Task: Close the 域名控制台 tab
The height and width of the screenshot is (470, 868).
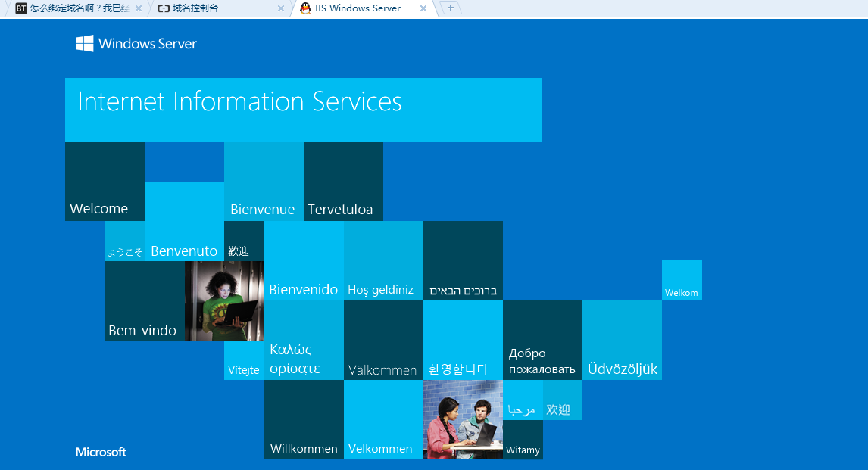Action: pyautogui.click(x=281, y=8)
